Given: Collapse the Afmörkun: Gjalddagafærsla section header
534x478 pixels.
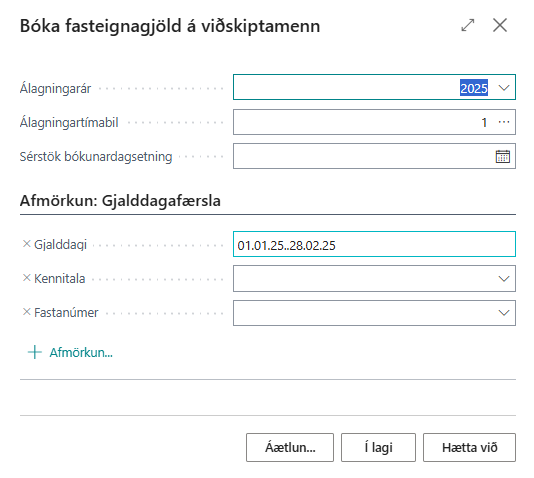Looking at the screenshot, I should pos(120,201).
